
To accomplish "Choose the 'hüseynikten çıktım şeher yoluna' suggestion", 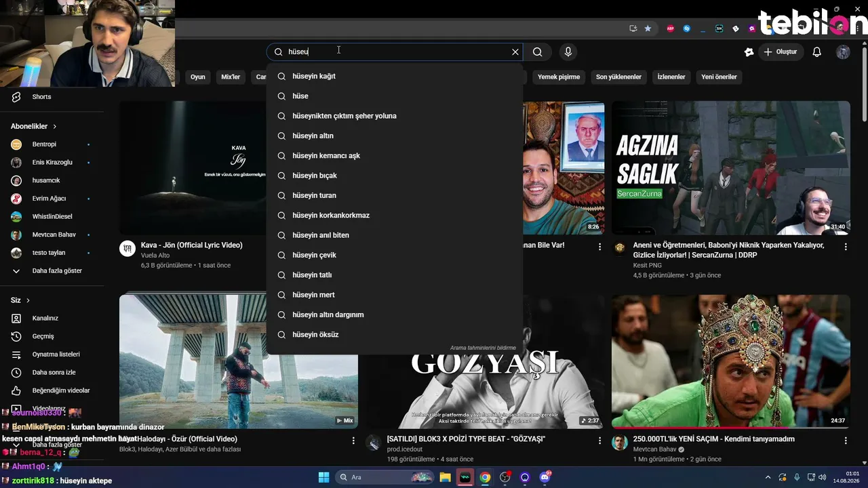I will [395, 116].
